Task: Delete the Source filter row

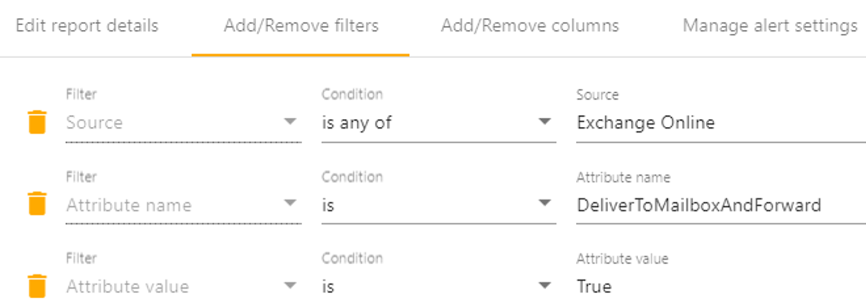Action: [x=37, y=122]
